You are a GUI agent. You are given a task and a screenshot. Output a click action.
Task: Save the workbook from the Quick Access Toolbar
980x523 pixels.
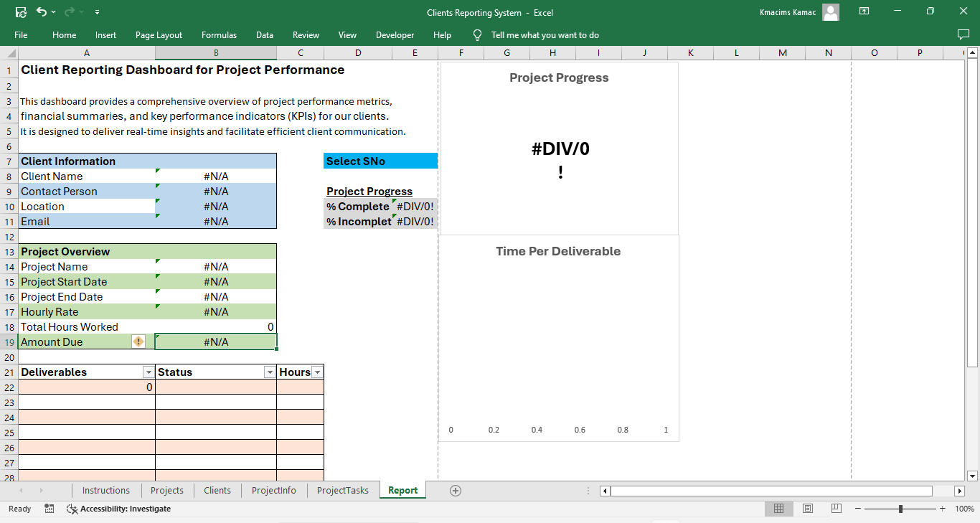point(20,12)
